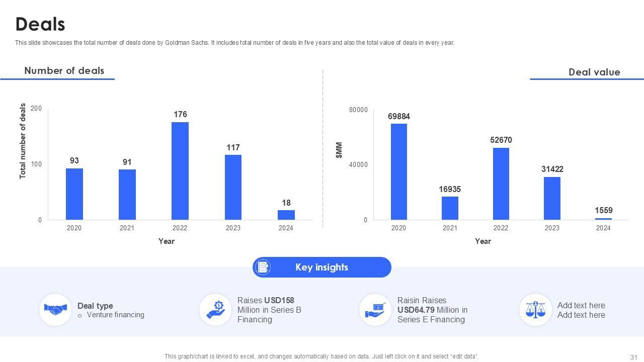Image resolution: width=644 pixels, height=362 pixels.
Task: Click the handshake Deal type icon
Action: tap(55, 310)
